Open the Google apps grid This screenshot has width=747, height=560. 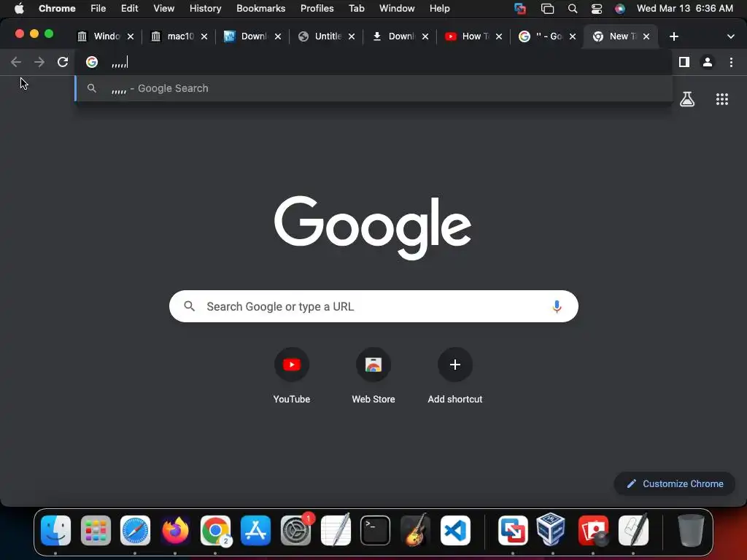(x=721, y=99)
